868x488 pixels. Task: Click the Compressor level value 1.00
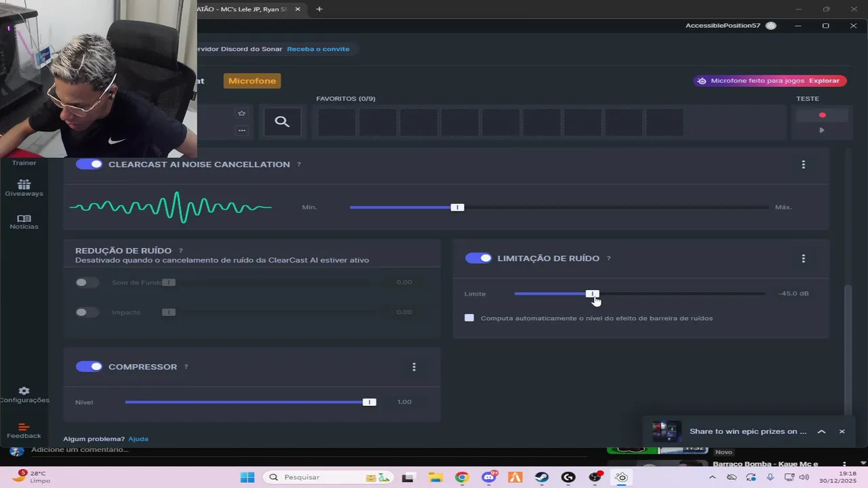404,402
